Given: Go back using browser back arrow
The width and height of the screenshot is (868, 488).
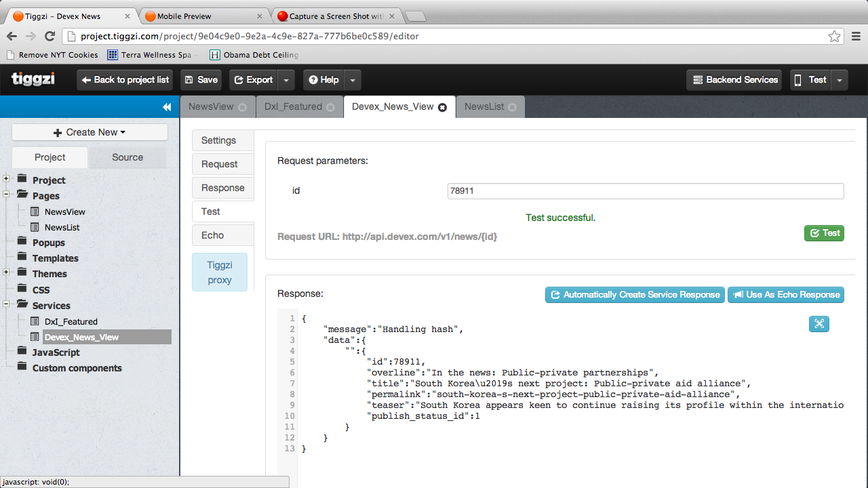Looking at the screenshot, I should point(12,37).
